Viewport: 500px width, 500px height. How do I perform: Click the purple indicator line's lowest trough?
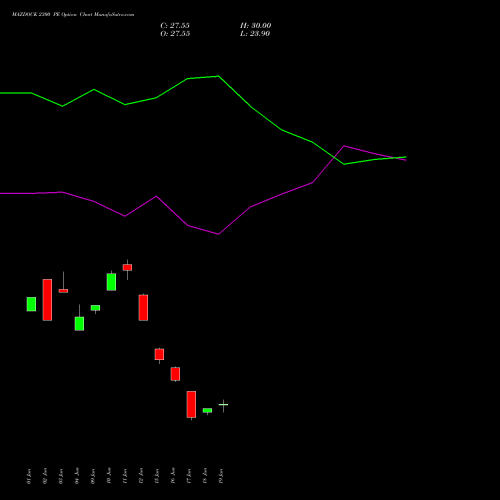[218, 234]
